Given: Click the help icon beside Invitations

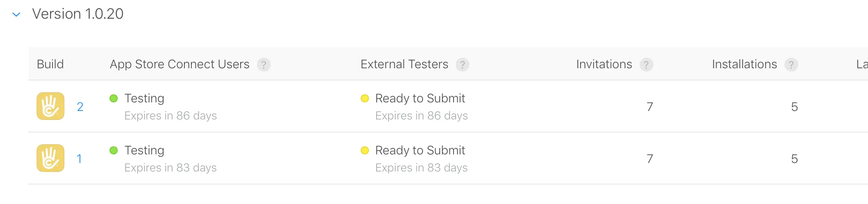Looking at the screenshot, I should 646,65.
